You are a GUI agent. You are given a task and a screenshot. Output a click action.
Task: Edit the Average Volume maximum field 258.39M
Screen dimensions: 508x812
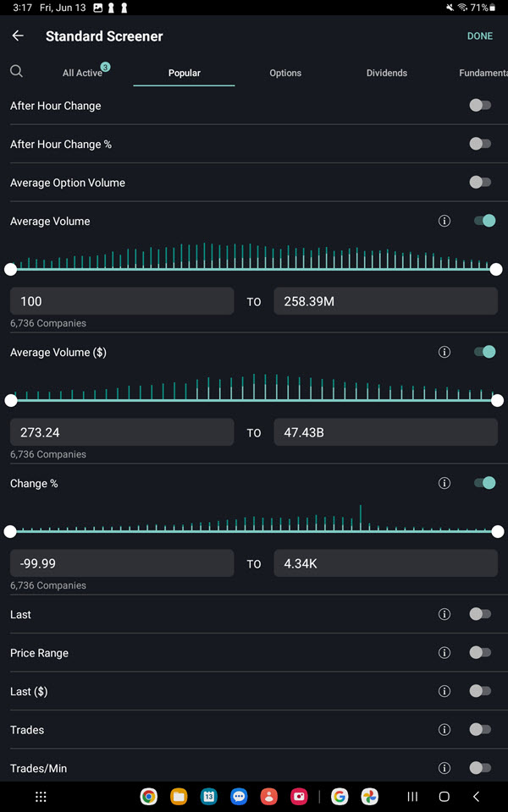(x=386, y=301)
